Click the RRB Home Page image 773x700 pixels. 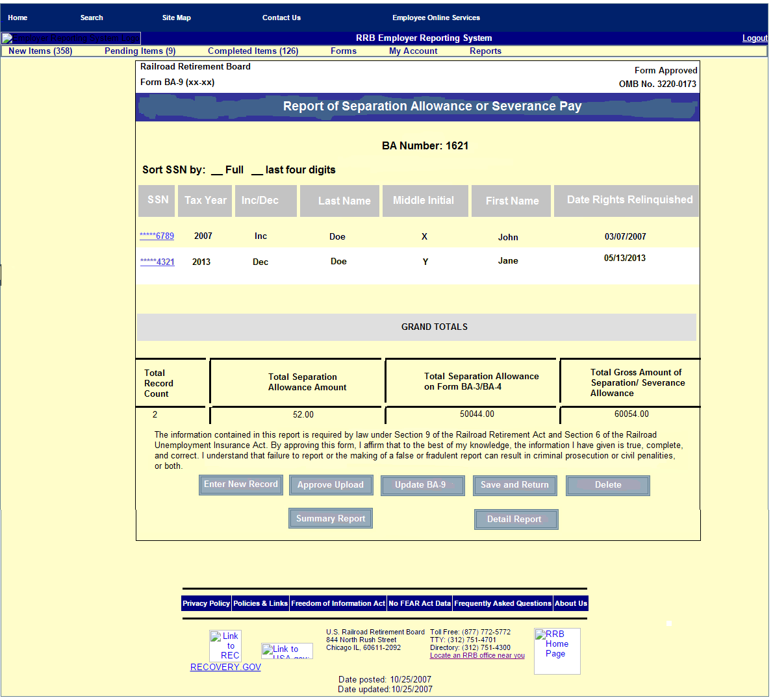557,650
